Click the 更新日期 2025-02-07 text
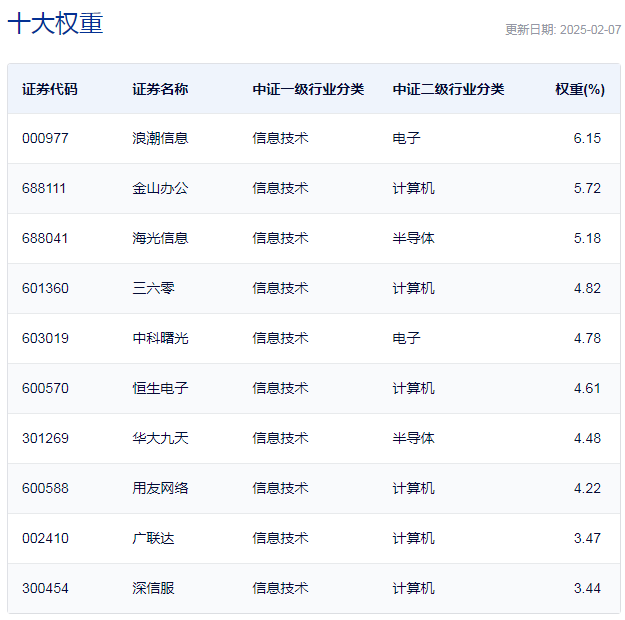The height and width of the screenshot is (620, 625). pos(562,30)
